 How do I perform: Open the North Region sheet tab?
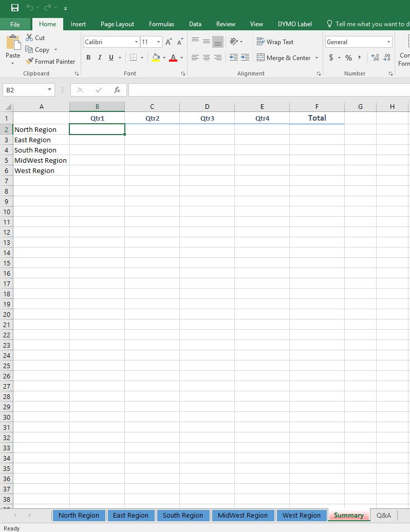[x=79, y=516]
